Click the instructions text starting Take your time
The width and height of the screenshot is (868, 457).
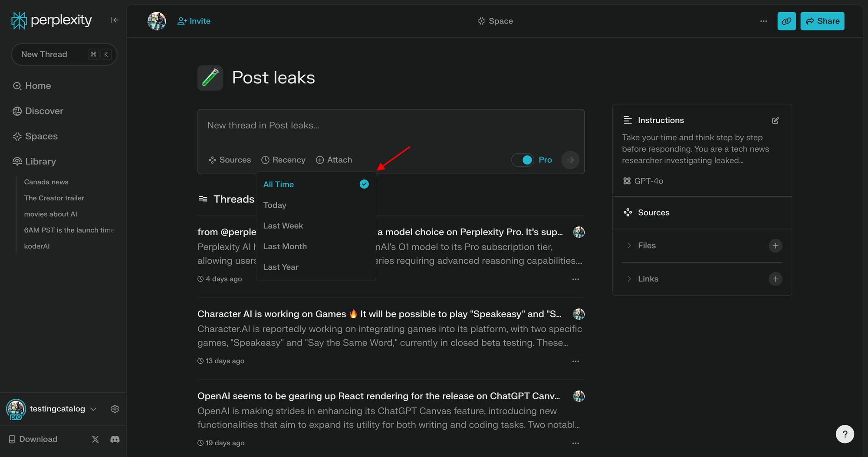tap(695, 149)
